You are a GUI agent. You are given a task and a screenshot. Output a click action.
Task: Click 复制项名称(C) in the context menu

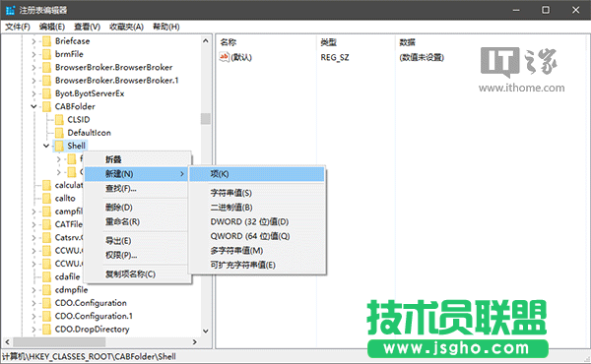coord(137,274)
